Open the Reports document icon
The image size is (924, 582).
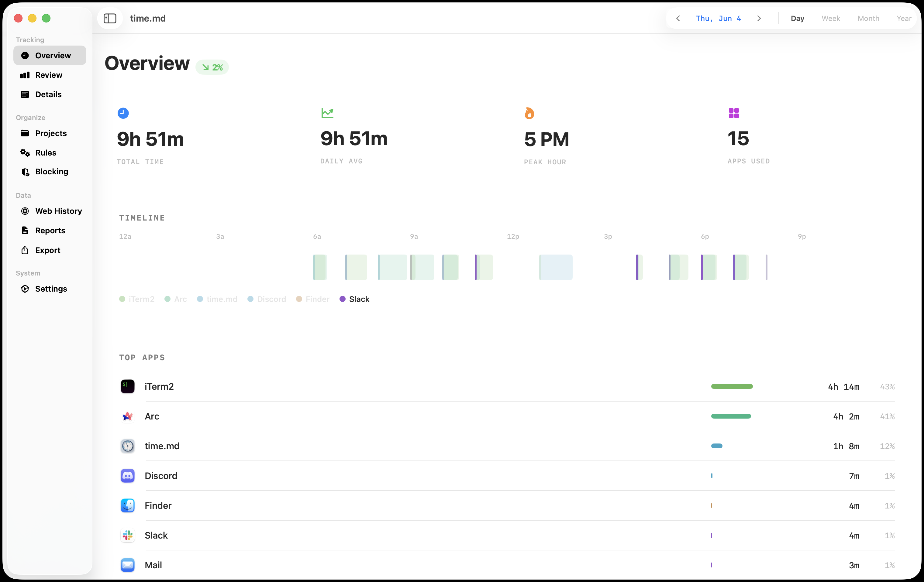click(x=25, y=231)
